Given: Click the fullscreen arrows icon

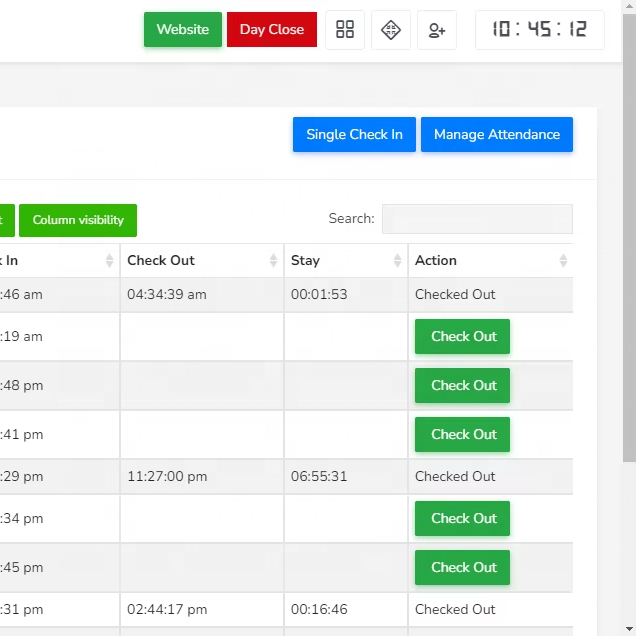Looking at the screenshot, I should (x=391, y=30).
